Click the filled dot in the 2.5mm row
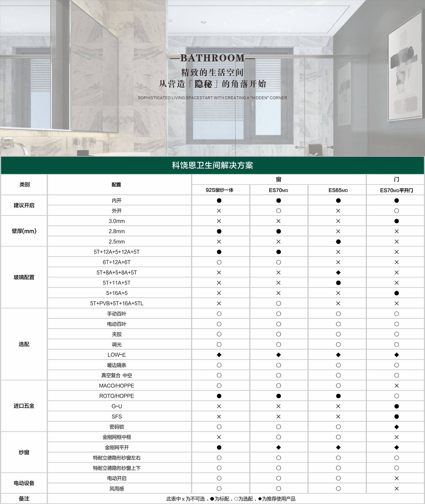The height and width of the screenshot is (504, 425). pyautogui.click(x=338, y=242)
